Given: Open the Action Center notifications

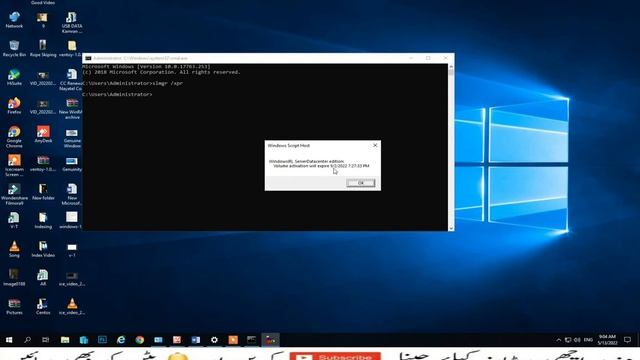Looking at the screenshot, I should click(x=627, y=340).
